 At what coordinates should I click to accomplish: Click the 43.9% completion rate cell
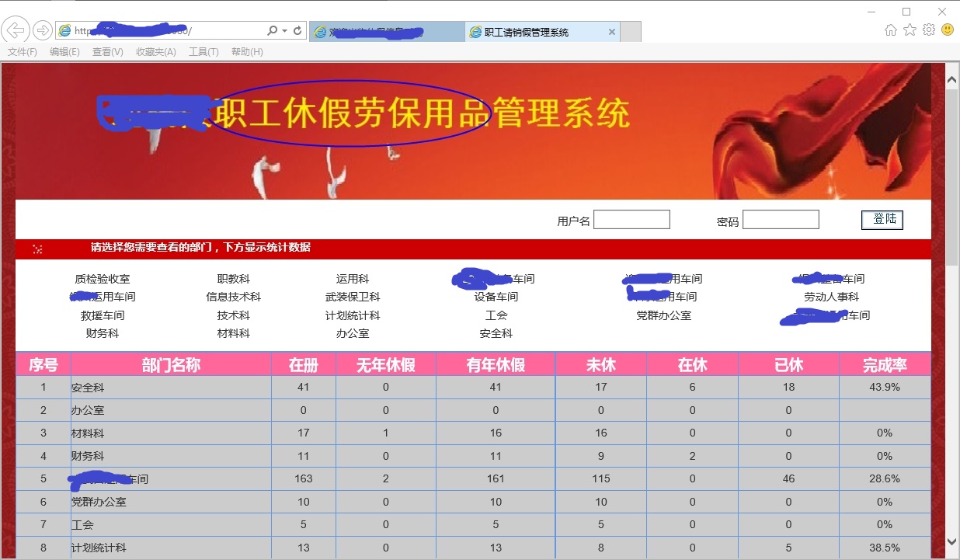point(885,388)
